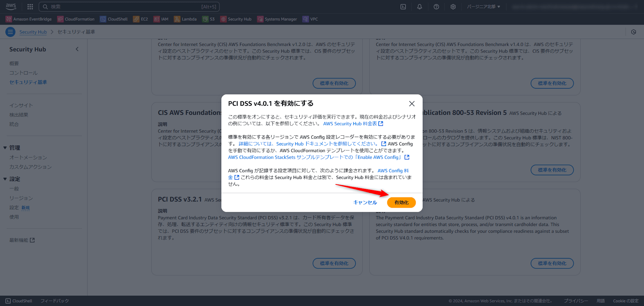Open Lambda favorite shortcut
Screen dimensions: 644x306
(185, 19)
